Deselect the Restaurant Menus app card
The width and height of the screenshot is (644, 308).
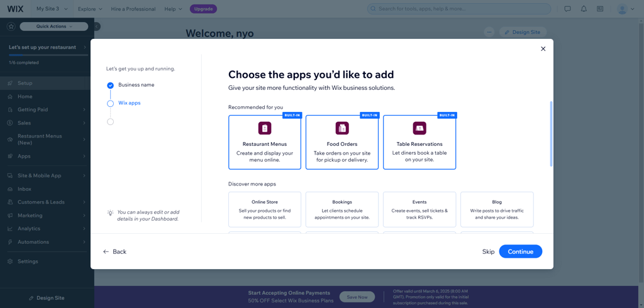(x=265, y=142)
